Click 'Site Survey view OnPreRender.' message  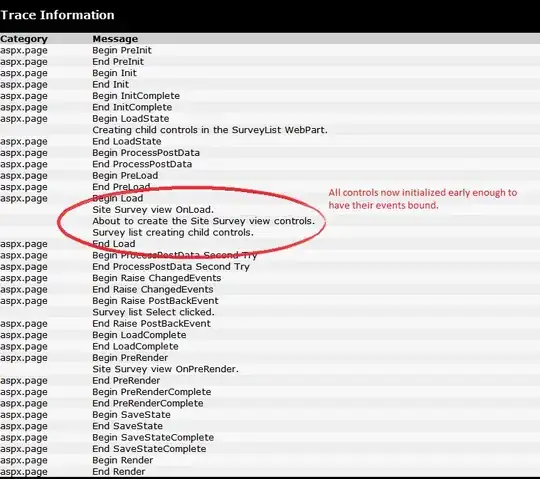[x=165, y=369]
